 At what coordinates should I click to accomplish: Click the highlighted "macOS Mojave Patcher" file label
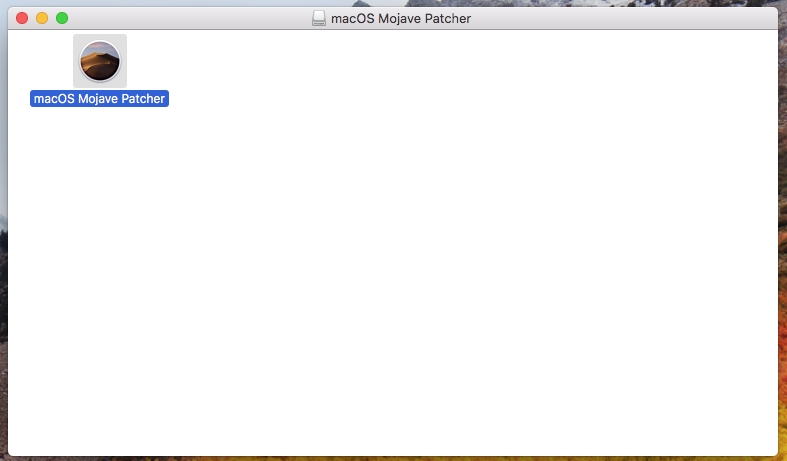pos(99,98)
